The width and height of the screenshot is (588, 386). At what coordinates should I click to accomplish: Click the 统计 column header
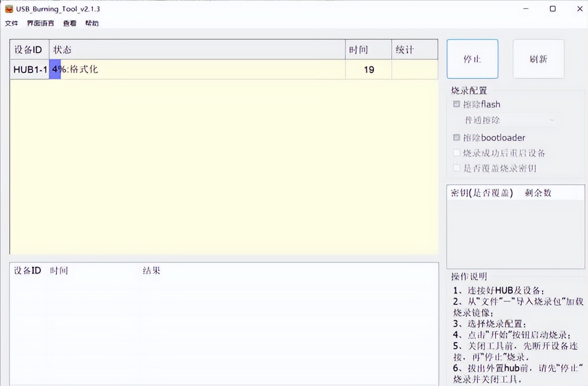[404, 49]
